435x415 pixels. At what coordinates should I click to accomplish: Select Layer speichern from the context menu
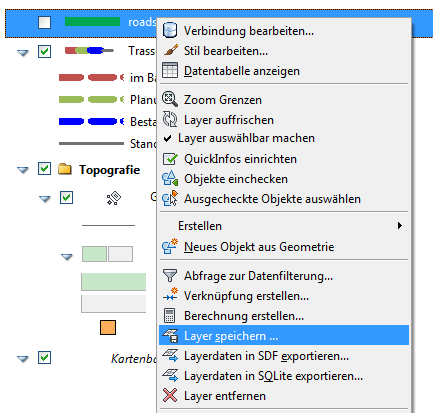point(284,335)
